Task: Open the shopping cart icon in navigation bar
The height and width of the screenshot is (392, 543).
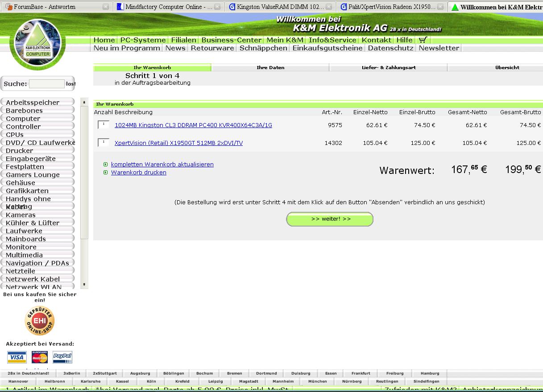Action: (x=423, y=39)
